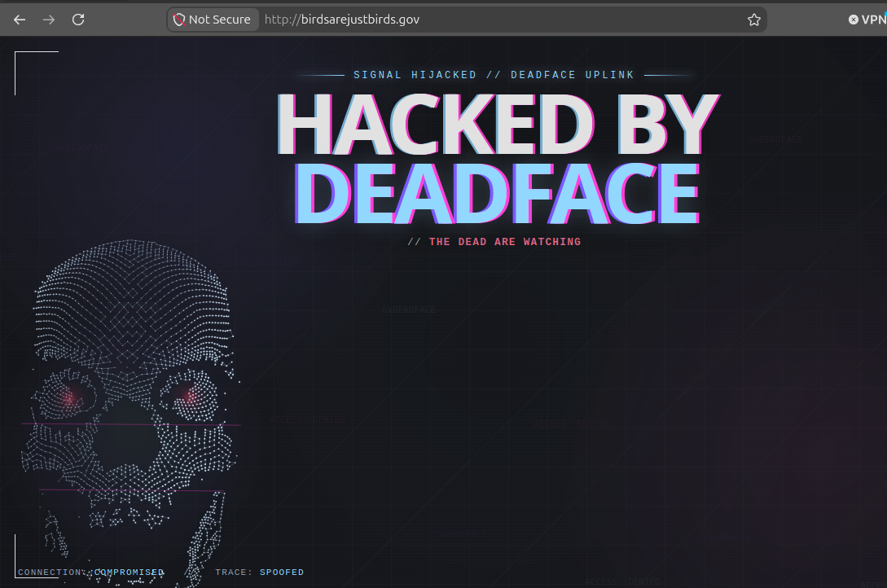887x588 pixels.
Task: Open the VPN extension button
Action: point(867,20)
